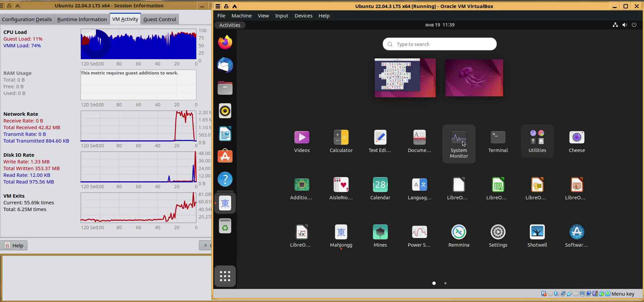Launch Power Statistics

pos(419,236)
